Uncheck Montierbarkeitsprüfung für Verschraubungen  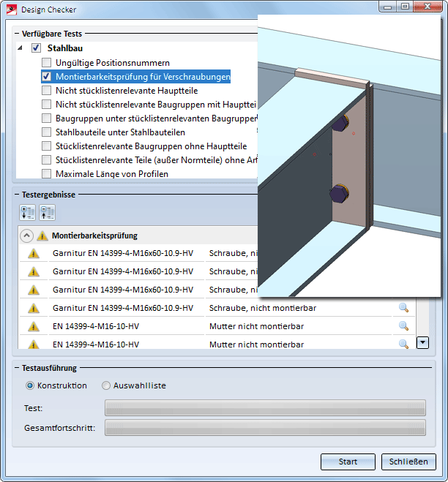pyautogui.click(x=46, y=76)
